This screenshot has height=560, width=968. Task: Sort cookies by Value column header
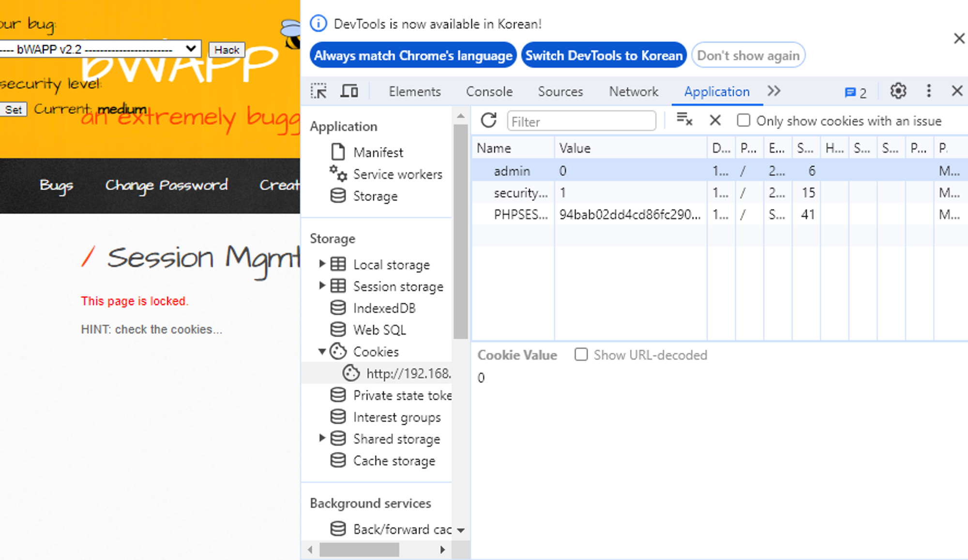[630, 148]
